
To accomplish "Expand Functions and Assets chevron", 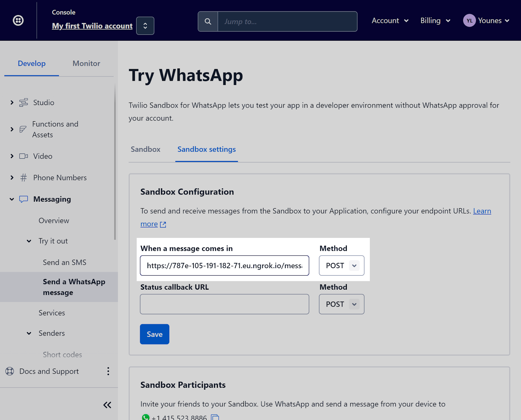I will tap(12, 129).
